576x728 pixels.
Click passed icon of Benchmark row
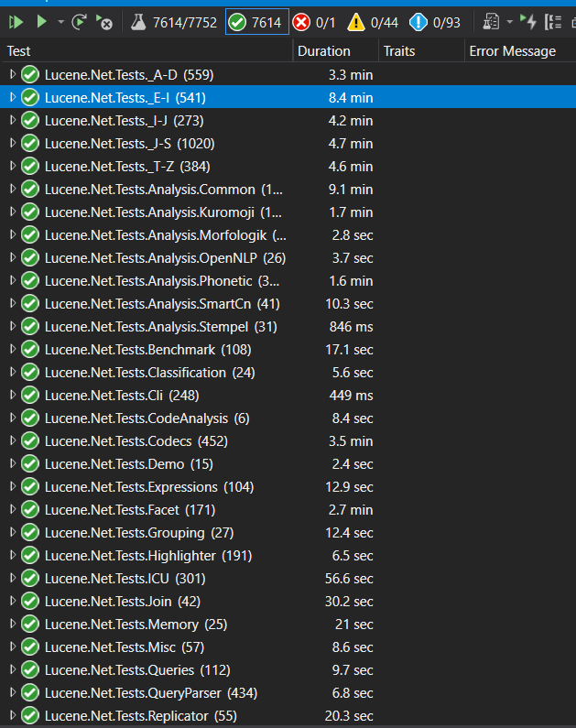tap(30, 350)
